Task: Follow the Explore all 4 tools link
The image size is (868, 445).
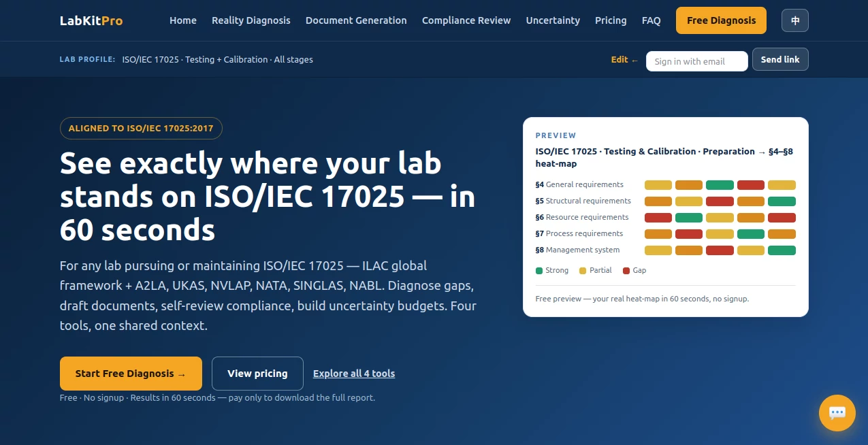Action: click(354, 374)
